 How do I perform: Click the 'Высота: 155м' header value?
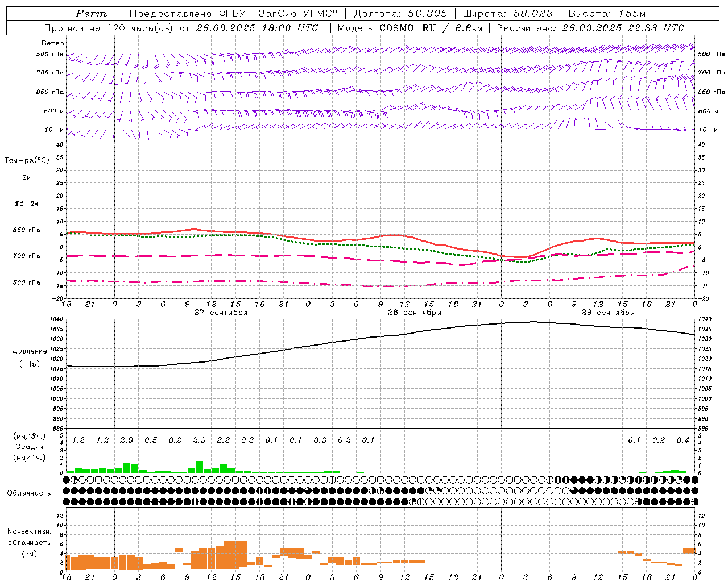(x=607, y=14)
